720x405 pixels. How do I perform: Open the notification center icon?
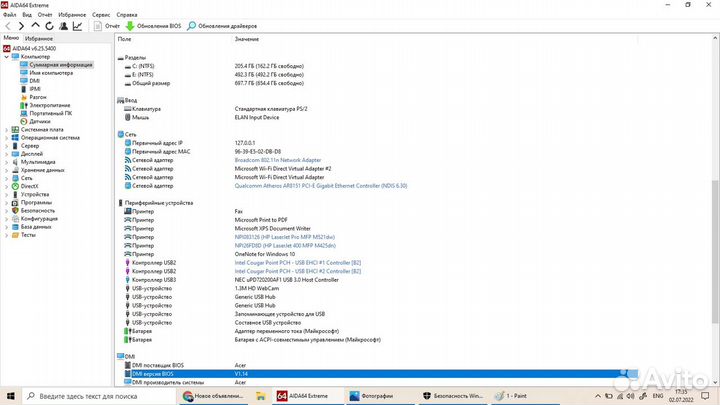click(705, 396)
